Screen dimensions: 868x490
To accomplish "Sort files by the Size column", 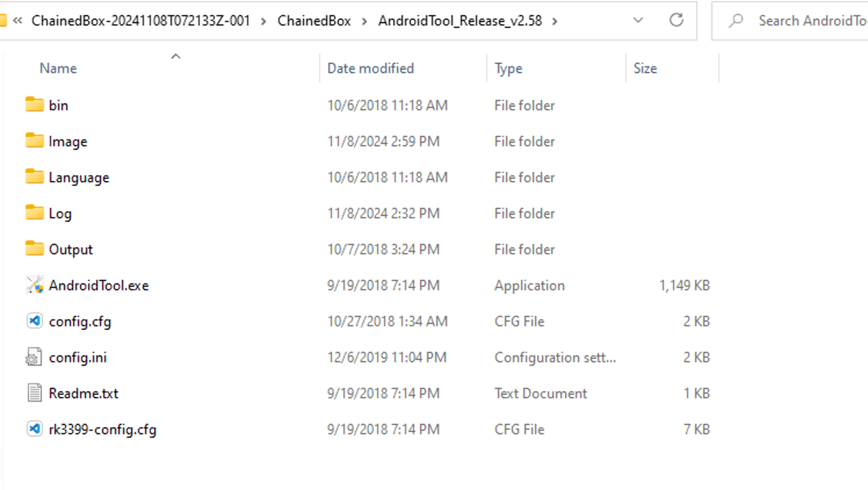I will pos(645,68).
